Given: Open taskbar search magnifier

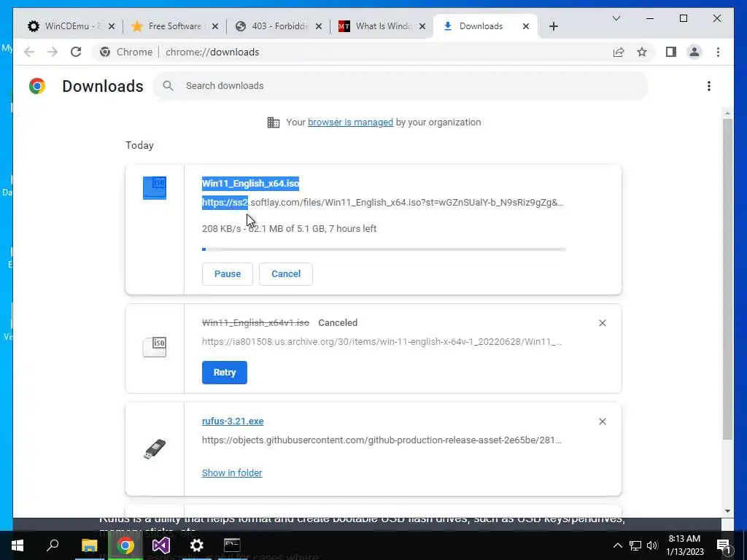Looking at the screenshot, I should (x=53, y=545).
